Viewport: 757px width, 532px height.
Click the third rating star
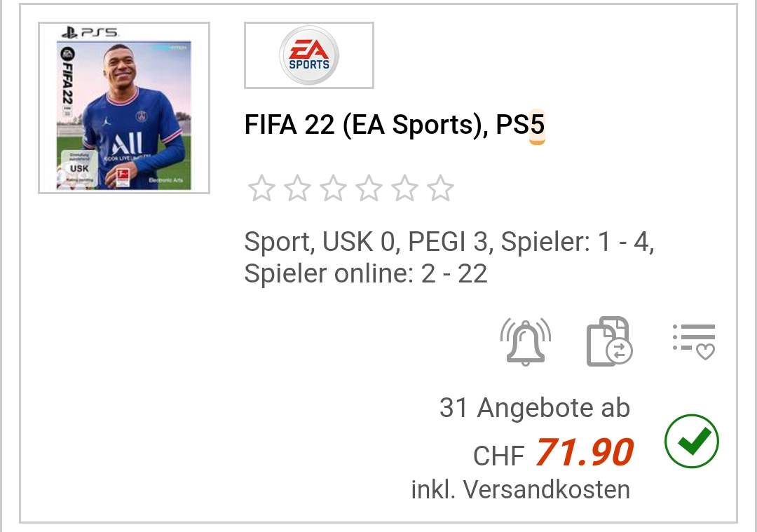click(334, 189)
